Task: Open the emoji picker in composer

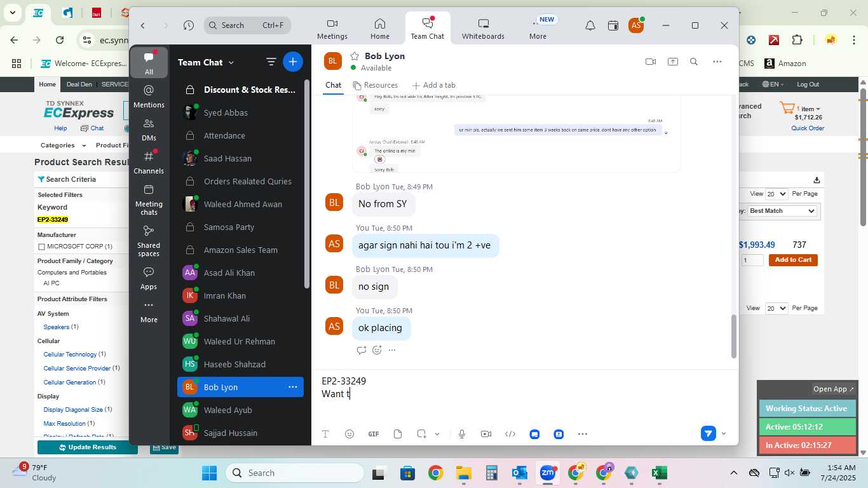Action: pyautogui.click(x=349, y=434)
